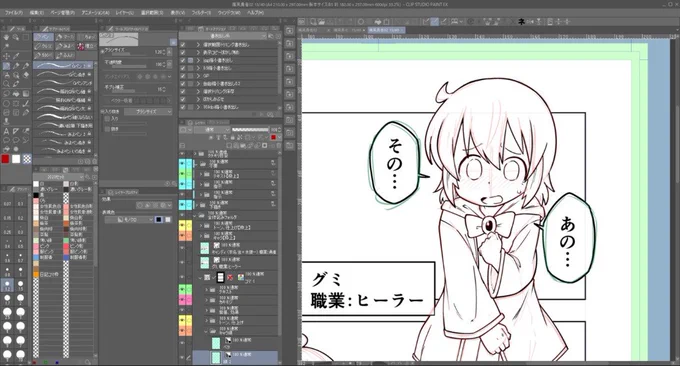Screen dimensions: 680x366
Task: Pick the white sub color swatch
Action: point(16,159)
